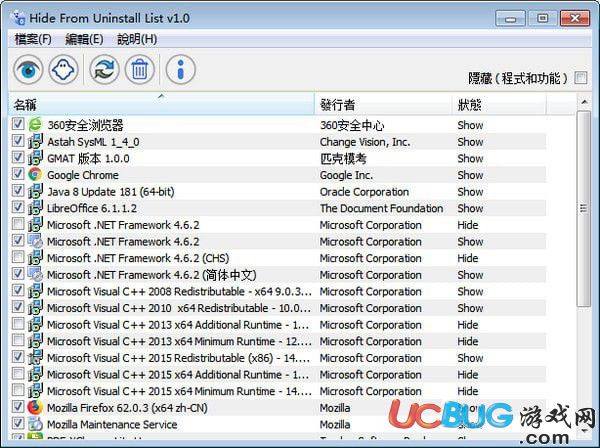Click icon of Visual C++ 2013 x64 Minimum Runtime
This screenshot has width=600, height=448.
point(35,341)
